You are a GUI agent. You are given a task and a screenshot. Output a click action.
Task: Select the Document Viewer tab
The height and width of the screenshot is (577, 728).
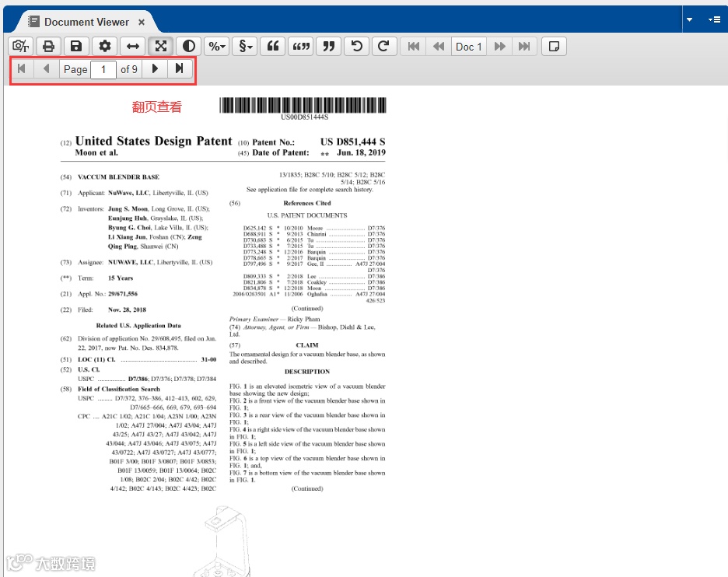86,22
